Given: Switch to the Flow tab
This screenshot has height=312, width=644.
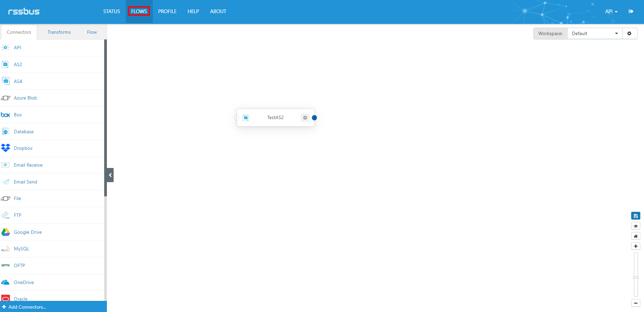Looking at the screenshot, I should 92,32.
